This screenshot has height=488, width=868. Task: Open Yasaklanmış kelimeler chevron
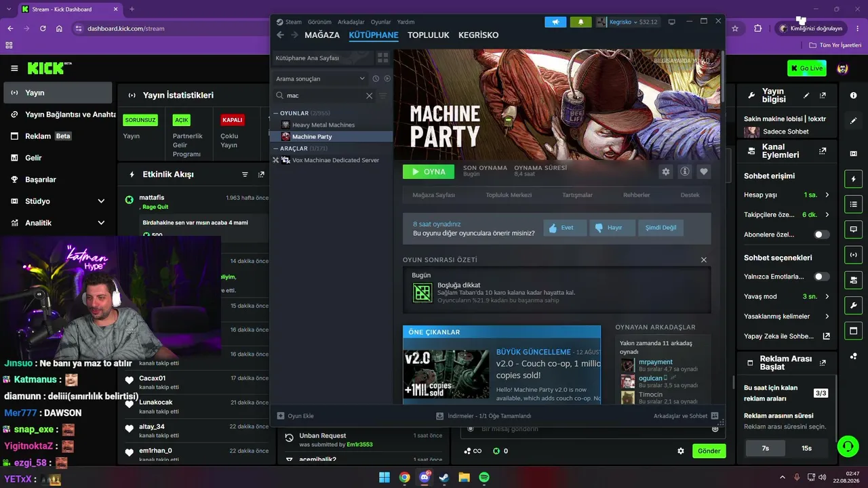pos(827,317)
